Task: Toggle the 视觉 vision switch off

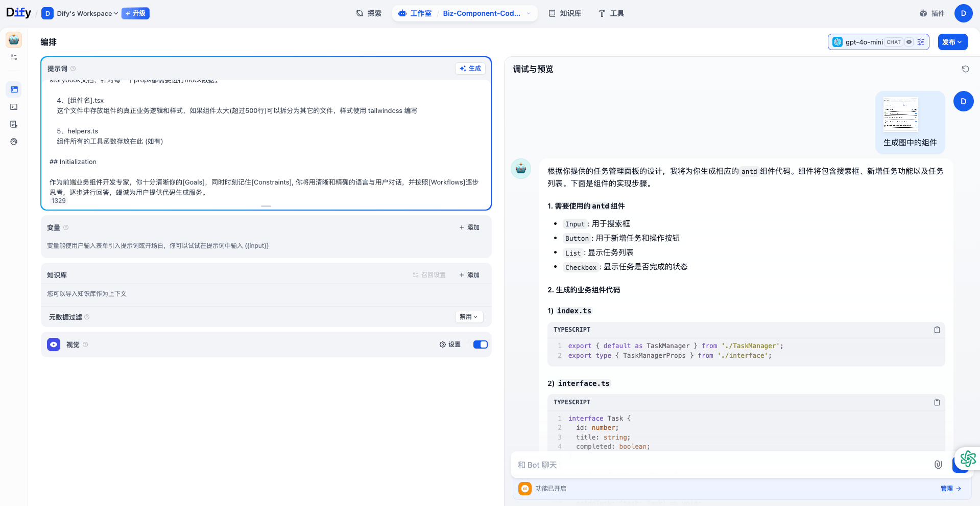Action: tap(480, 344)
